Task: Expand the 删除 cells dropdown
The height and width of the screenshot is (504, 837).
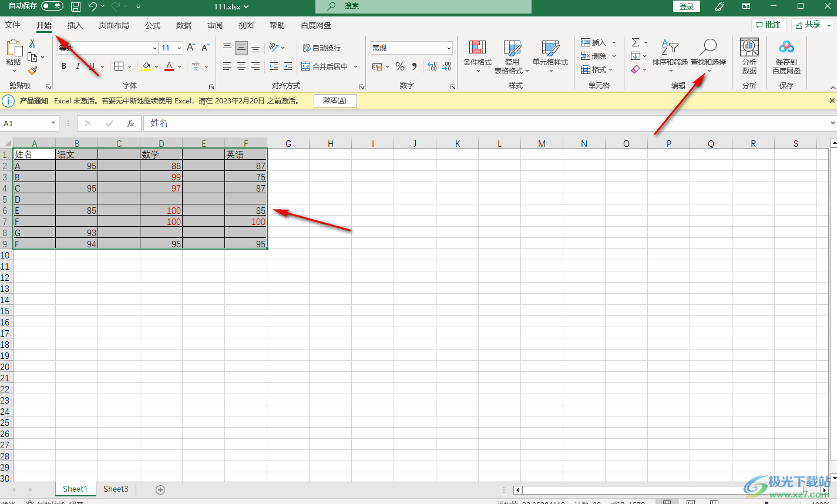Action: coord(614,56)
